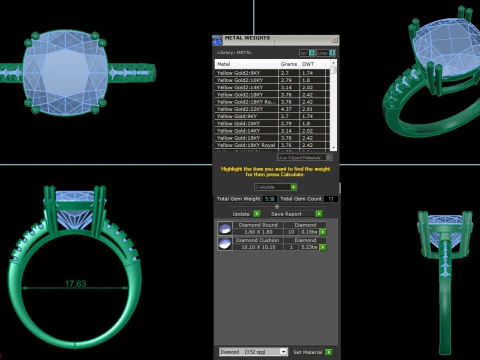
Task: Select the Yellow Gold:10KY row
Action: (272, 124)
